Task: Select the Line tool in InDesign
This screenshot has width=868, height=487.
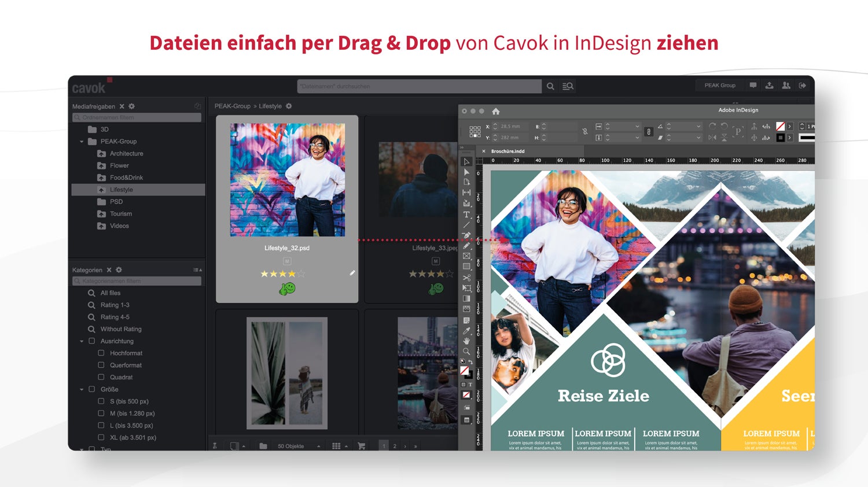Action: click(466, 224)
